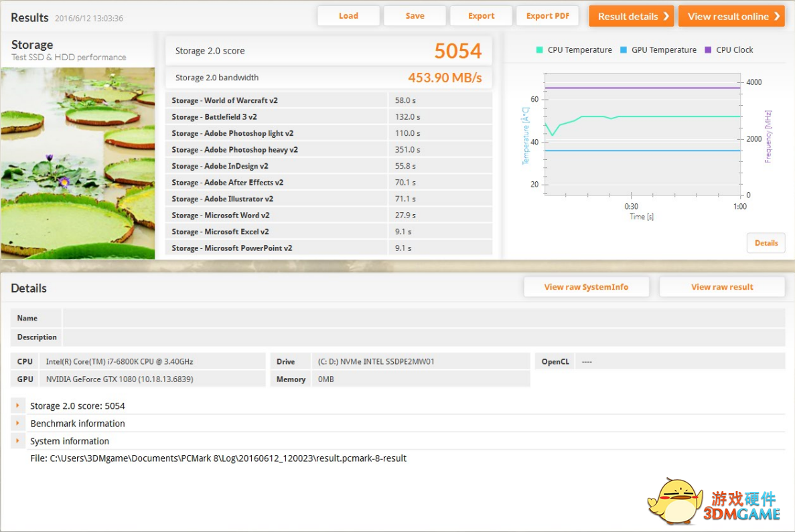Open View raw result
This screenshot has height=532, width=795.
click(722, 287)
